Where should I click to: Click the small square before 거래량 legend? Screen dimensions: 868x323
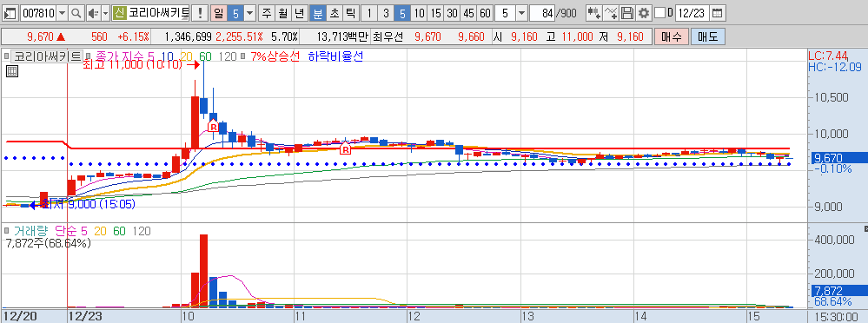tap(6, 231)
